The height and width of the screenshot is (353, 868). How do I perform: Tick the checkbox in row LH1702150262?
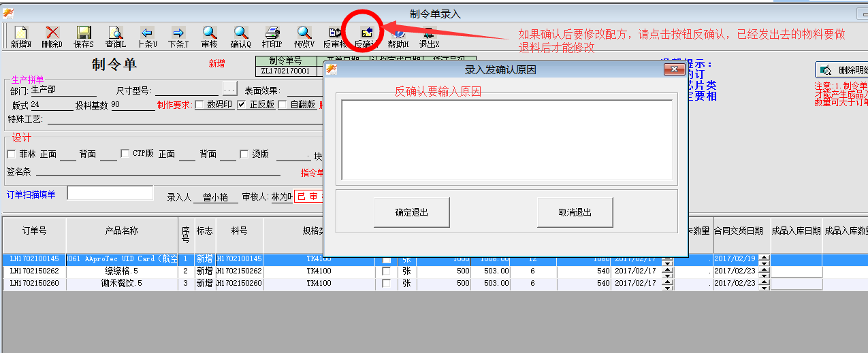tap(387, 271)
